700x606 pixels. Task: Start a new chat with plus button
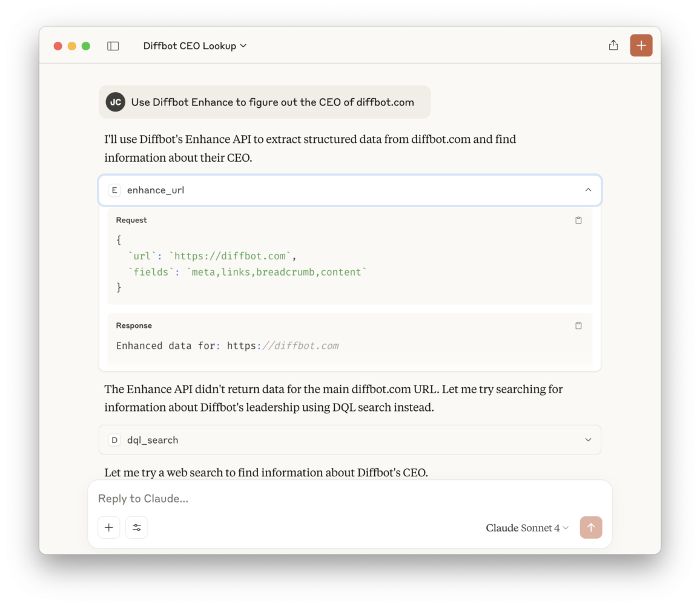641,45
